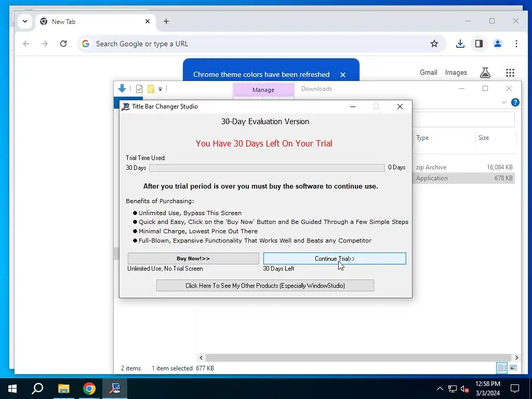Open the taskbar clock and date
This screenshot has height=399, width=532.
pos(487,389)
